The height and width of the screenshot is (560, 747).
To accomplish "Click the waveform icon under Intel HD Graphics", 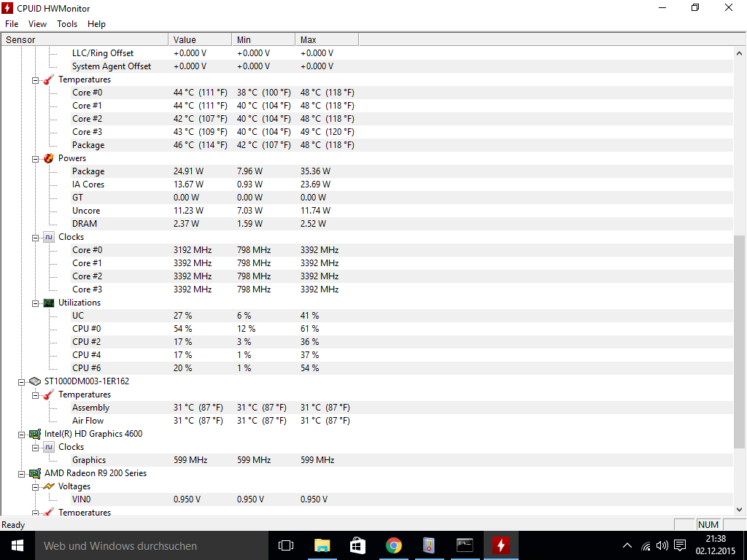I will pos(49,447).
